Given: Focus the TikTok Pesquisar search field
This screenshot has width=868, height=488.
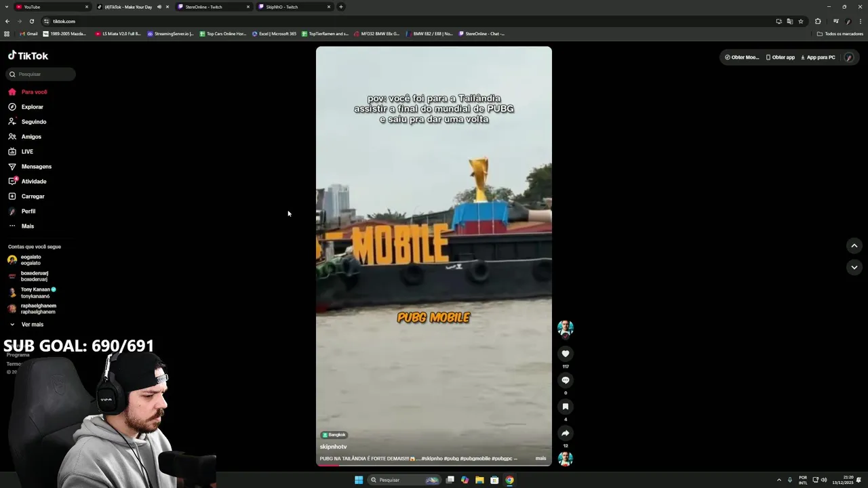Looking at the screenshot, I should point(41,74).
